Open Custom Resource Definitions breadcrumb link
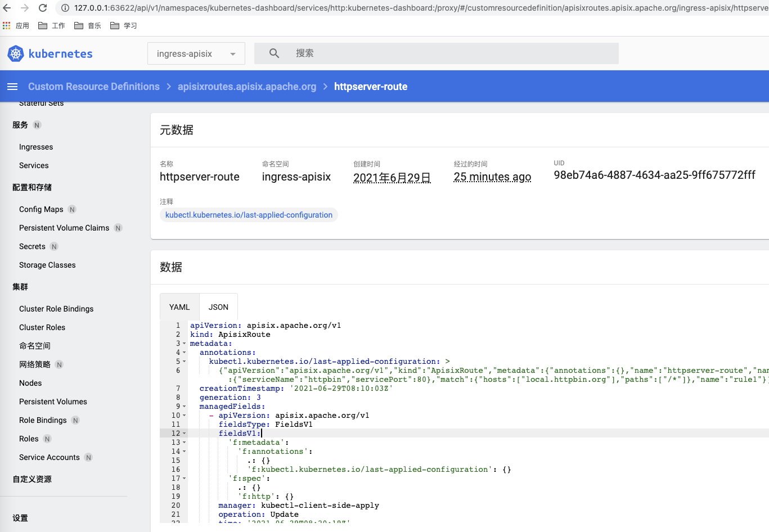This screenshot has width=769, height=532. (93, 86)
